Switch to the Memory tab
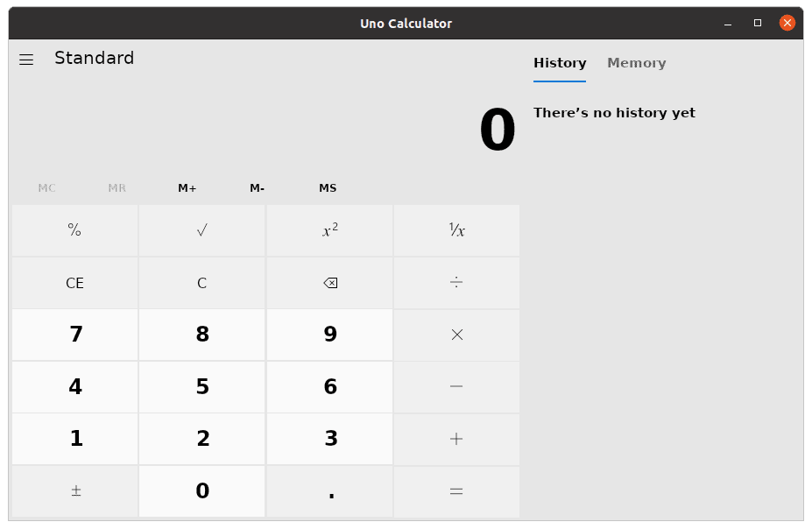The image size is (812, 529). 636,62
